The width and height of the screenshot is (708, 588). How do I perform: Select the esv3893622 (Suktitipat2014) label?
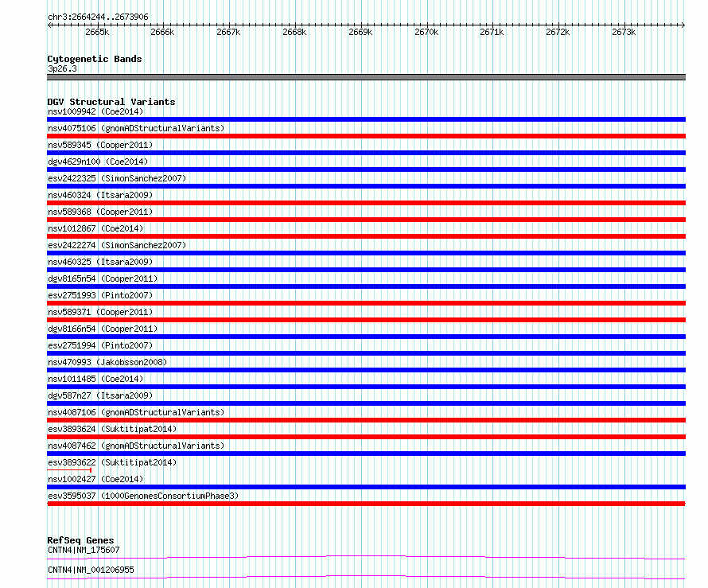click(112, 462)
